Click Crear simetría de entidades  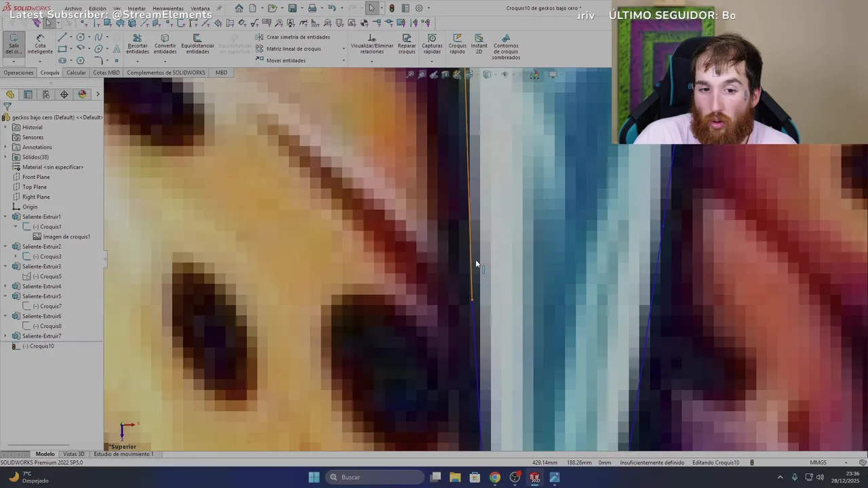[x=293, y=37]
